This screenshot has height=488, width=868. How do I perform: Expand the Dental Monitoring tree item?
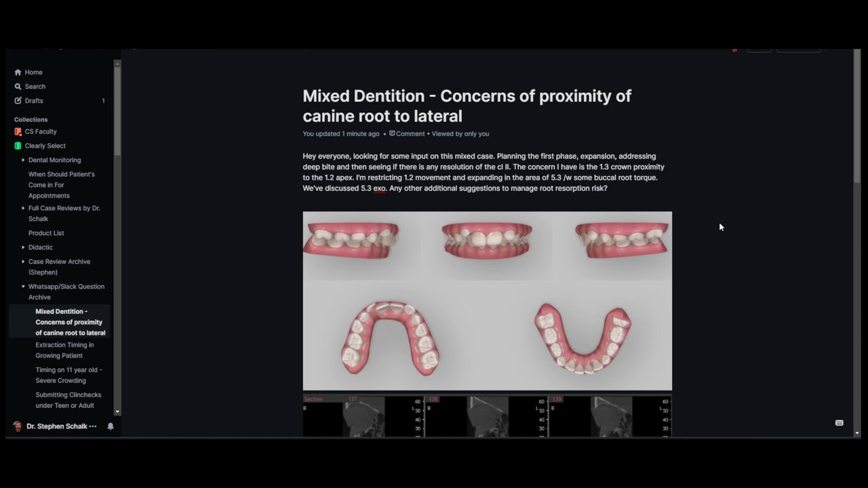(23, 160)
